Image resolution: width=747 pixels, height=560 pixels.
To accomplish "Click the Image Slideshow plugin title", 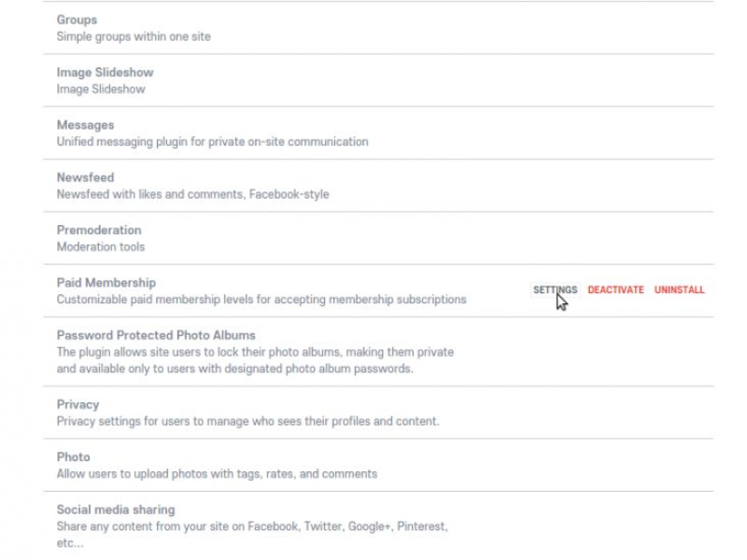I will point(105,73).
